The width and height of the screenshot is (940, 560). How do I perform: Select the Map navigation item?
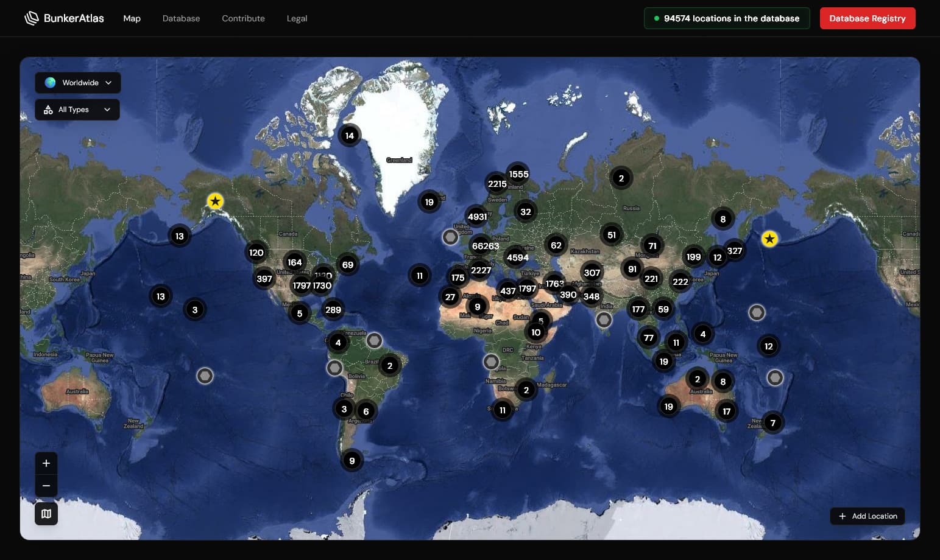pyautogui.click(x=132, y=18)
